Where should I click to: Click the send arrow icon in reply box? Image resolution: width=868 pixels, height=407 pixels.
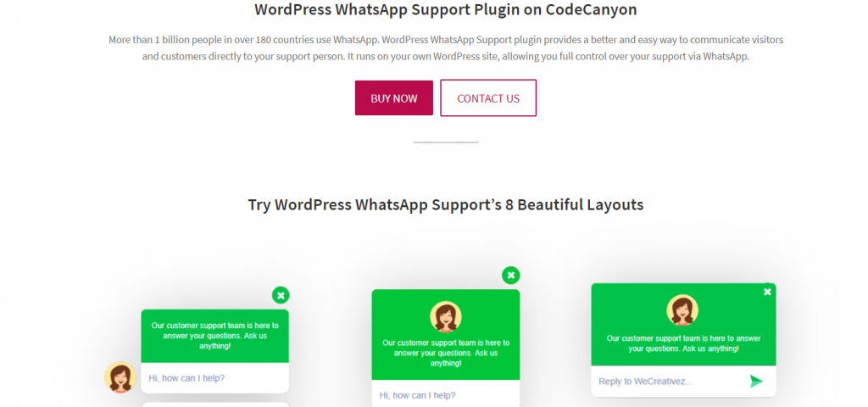[756, 381]
